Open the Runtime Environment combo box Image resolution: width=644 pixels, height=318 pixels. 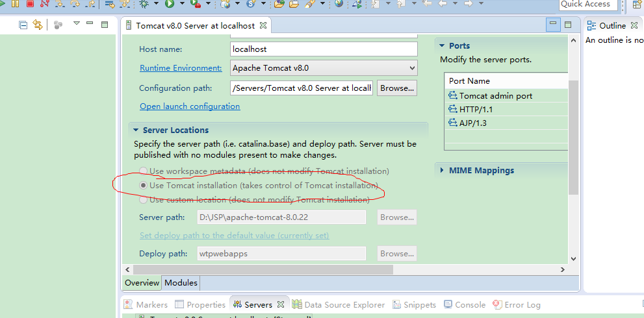324,67
